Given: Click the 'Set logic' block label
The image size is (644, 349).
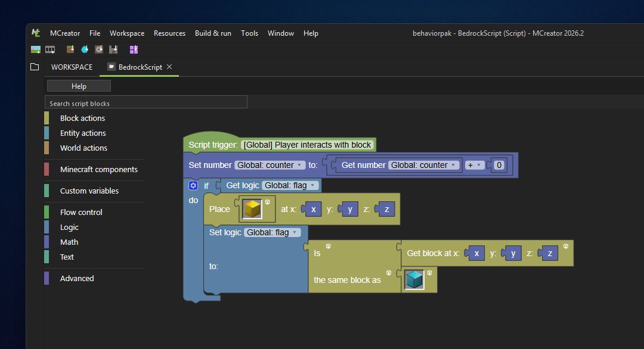Looking at the screenshot, I should tap(225, 232).
